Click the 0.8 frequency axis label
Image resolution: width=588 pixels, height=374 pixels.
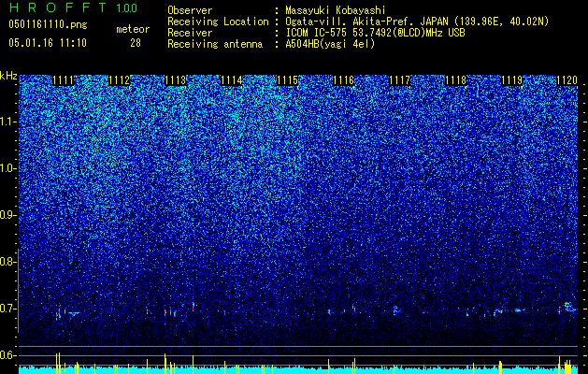[x=7, y=262]
